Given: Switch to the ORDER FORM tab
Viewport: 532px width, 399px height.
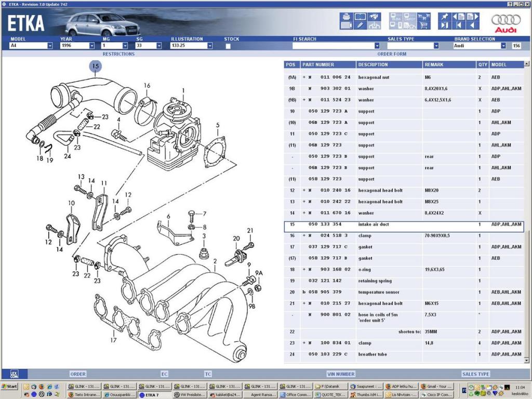Looking at the screenshot, I should [392, 54].
